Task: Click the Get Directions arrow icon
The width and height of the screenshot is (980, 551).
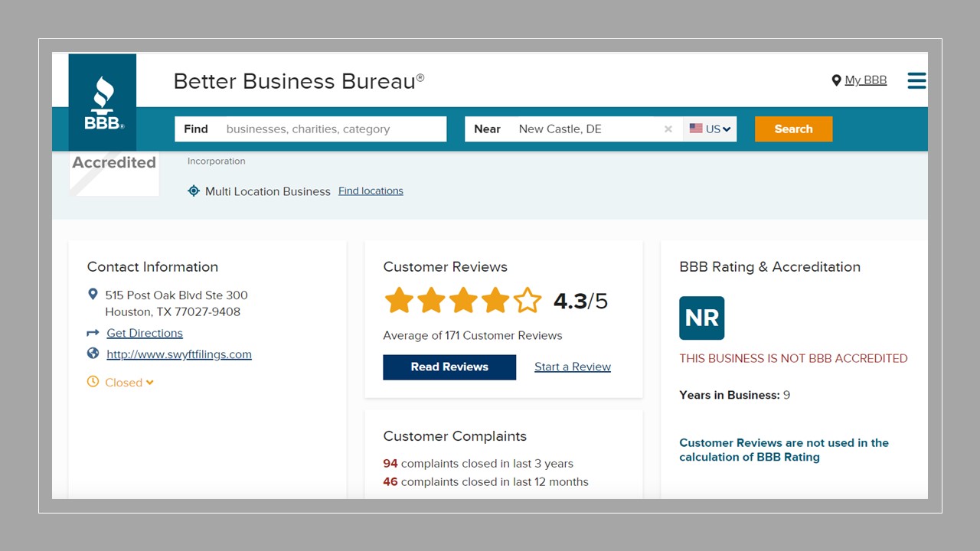Action: pos(93,333)
